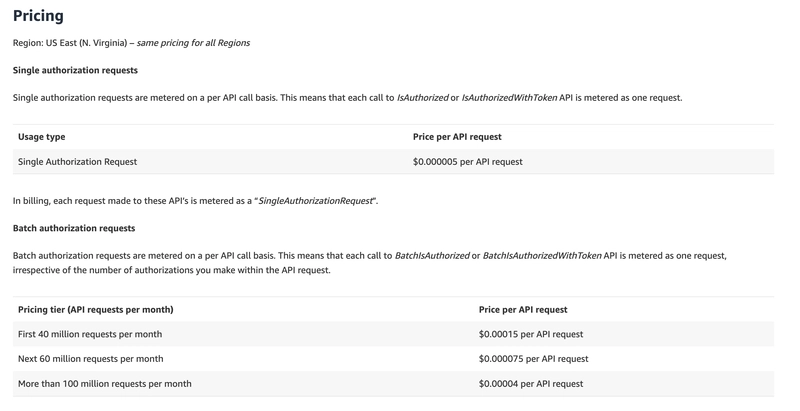
Task: Click the BatchIsAuthorized italic API name
Action: click(x=432, y=256)
